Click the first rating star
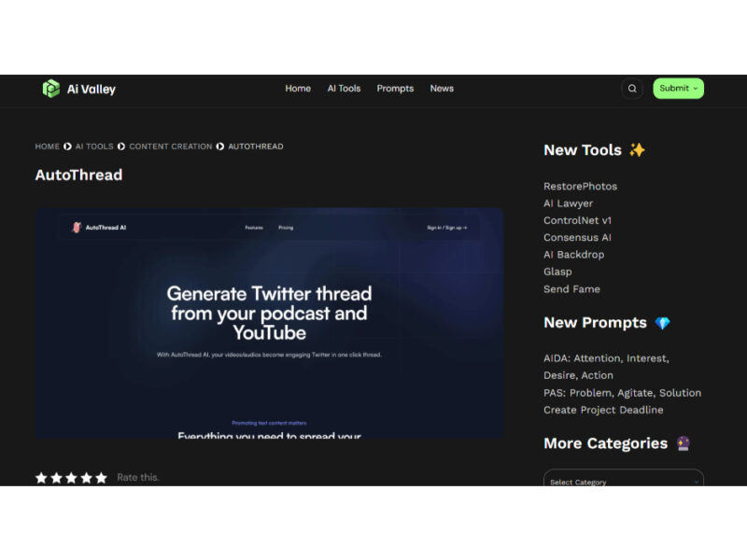Viewport: 747px width, 560px height. 41,478
